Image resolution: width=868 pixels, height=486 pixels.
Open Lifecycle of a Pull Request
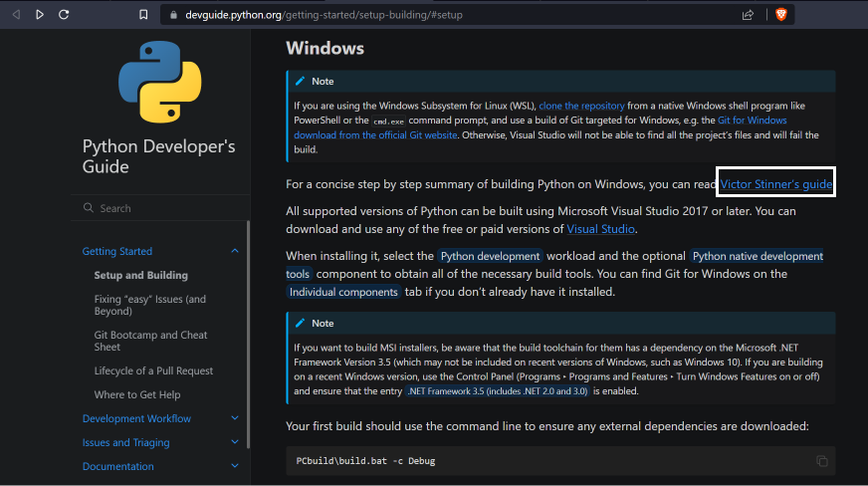153,370
